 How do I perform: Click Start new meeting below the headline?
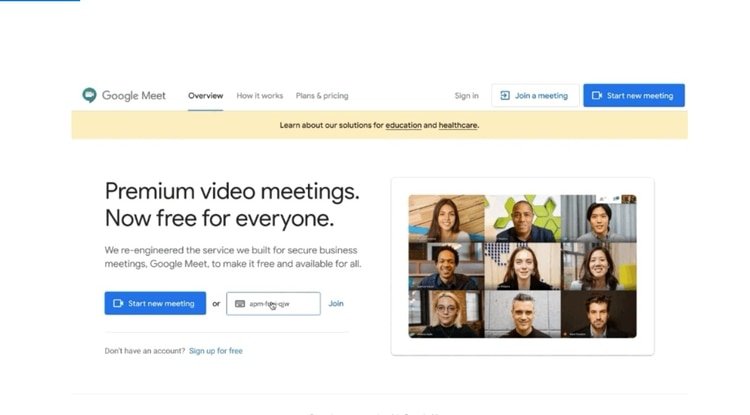click(x=155, y=303)
